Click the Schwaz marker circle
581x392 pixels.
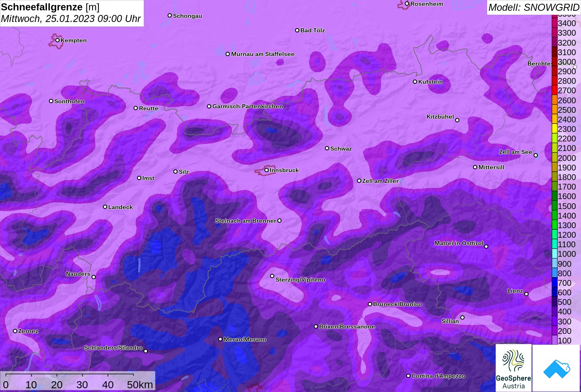point(327,148)
